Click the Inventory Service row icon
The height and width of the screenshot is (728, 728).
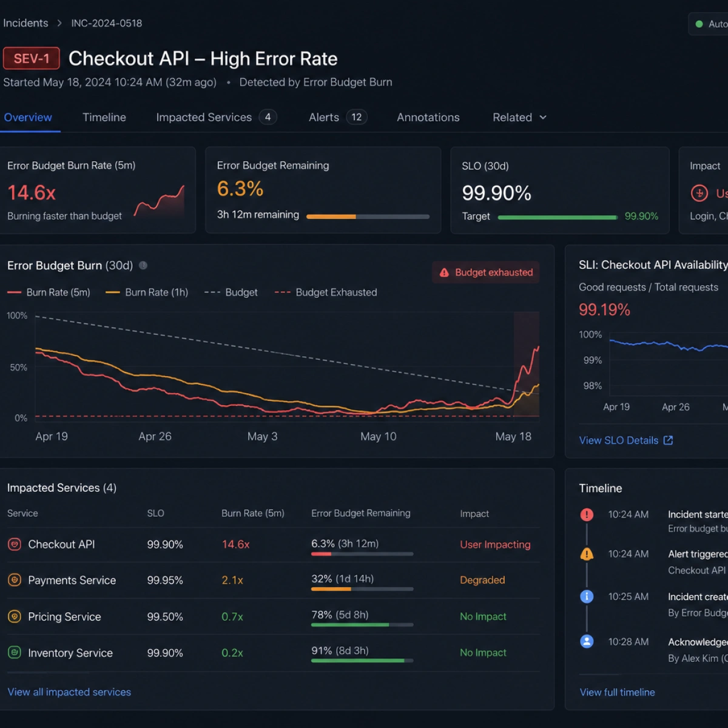[x=15, y=653]
